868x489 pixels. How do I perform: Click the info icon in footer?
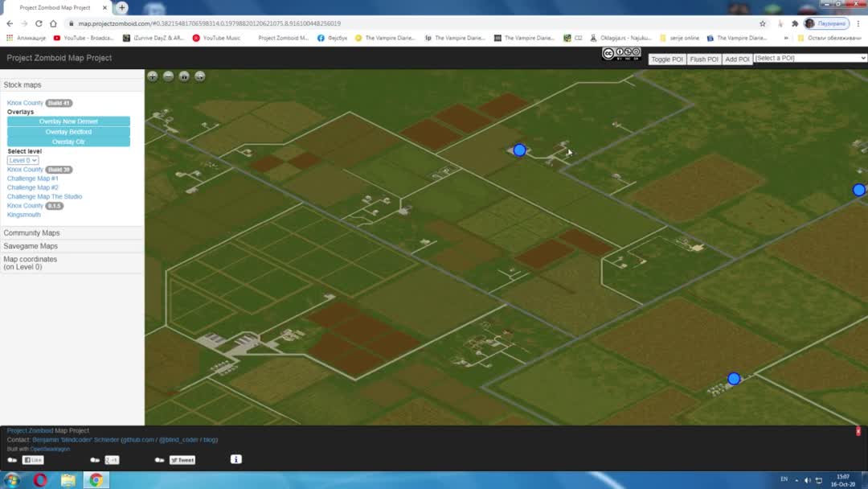pyautogui.click(x=235, y=459)
